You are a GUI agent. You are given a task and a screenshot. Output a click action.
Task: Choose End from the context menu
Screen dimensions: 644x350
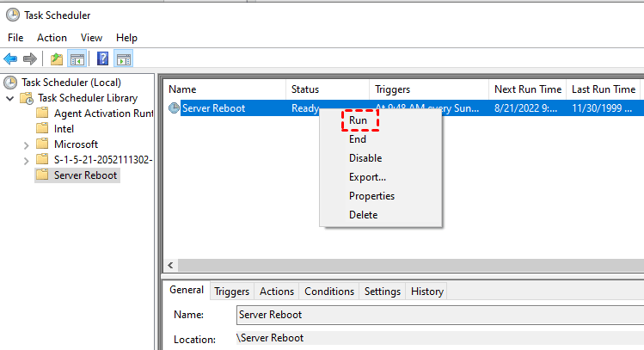358,139
